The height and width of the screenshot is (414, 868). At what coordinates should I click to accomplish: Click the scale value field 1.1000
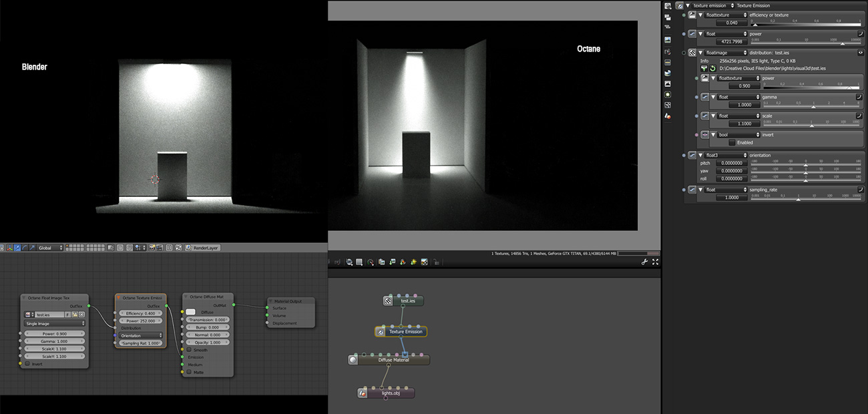[744, 124]
